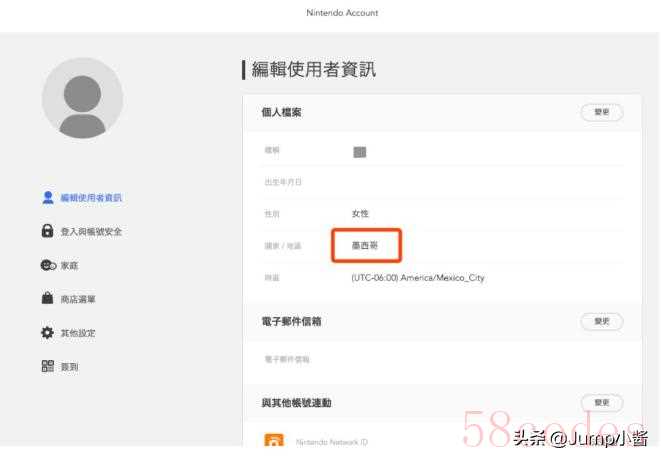Click the lock icon for 登入與帳號安全

47,231
